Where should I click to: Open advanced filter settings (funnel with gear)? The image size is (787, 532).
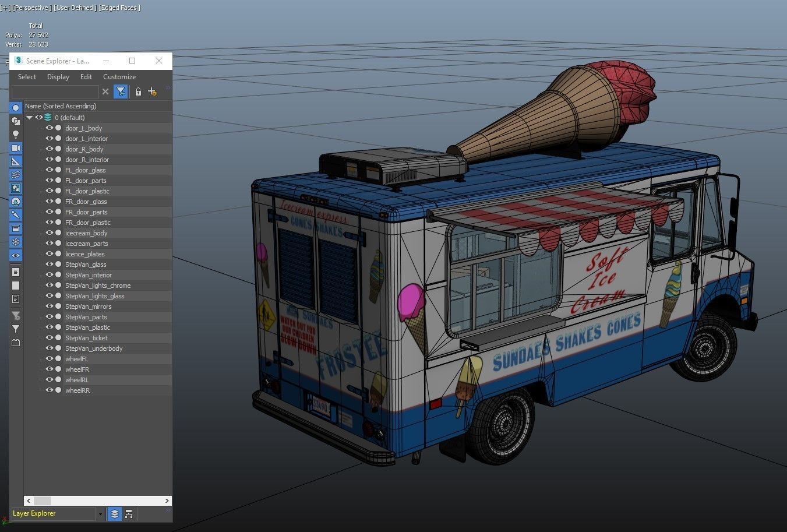pyautogui.click(x=16, y=316)
